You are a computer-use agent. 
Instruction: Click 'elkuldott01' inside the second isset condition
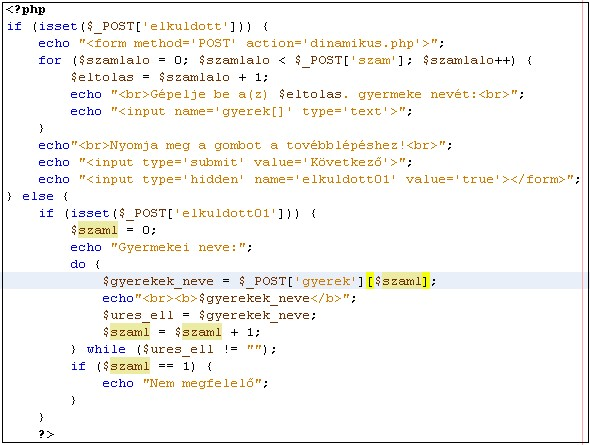[226, 213]
